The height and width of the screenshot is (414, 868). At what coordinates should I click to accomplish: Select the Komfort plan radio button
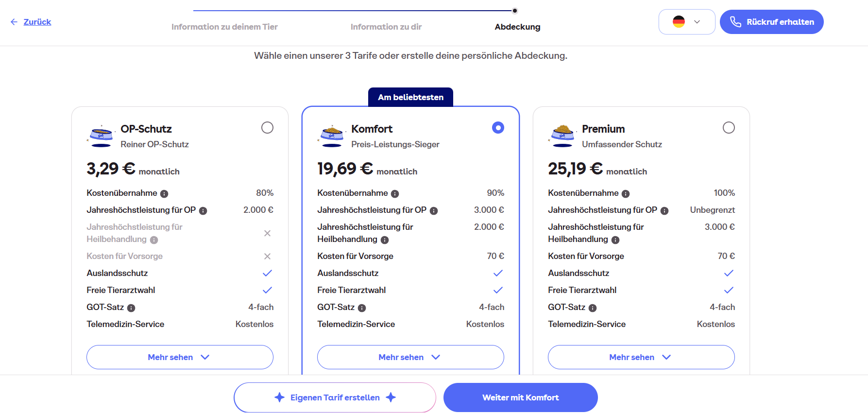498,128
